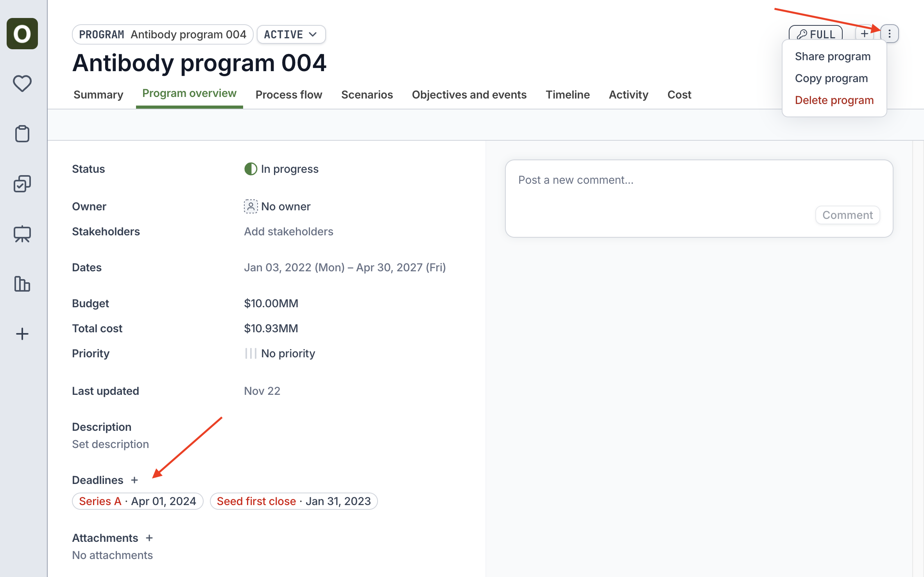
Task: Open the No priority selector
Action: pos(280,353)
